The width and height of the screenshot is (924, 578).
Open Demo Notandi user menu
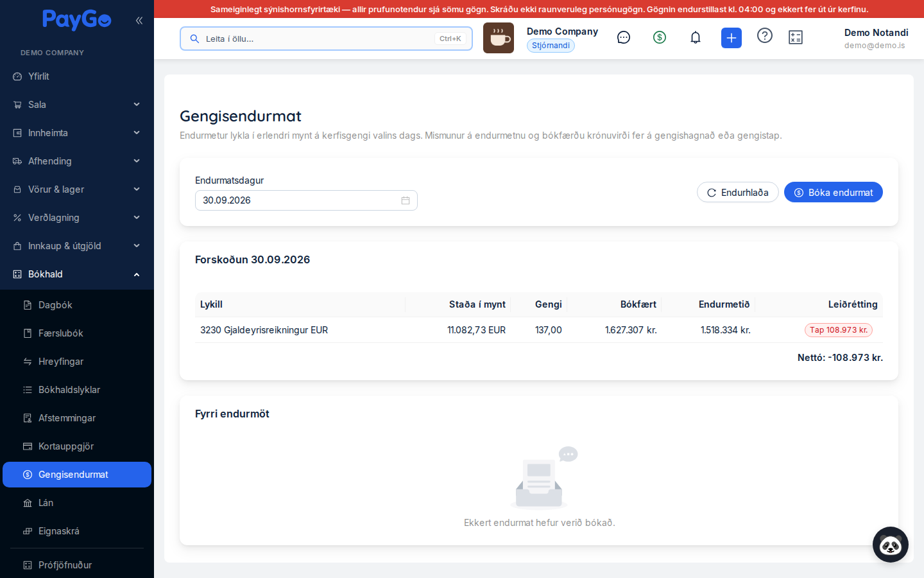876,39
